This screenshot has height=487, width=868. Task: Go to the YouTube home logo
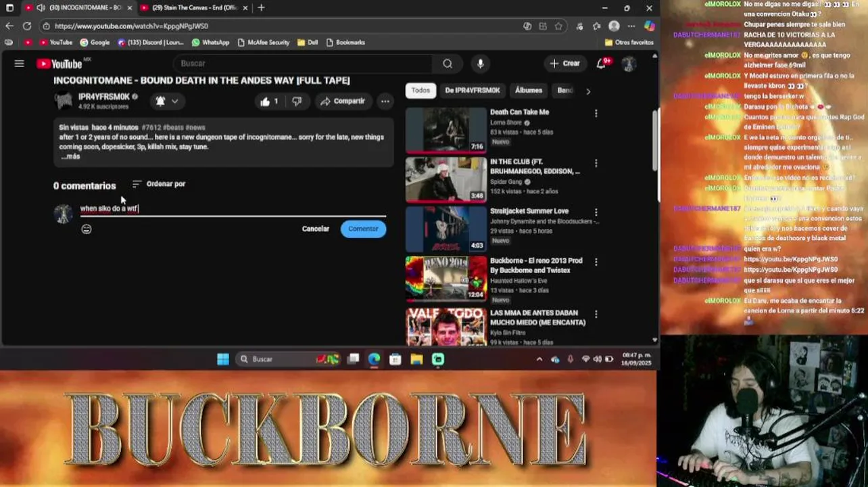(59, 64)
